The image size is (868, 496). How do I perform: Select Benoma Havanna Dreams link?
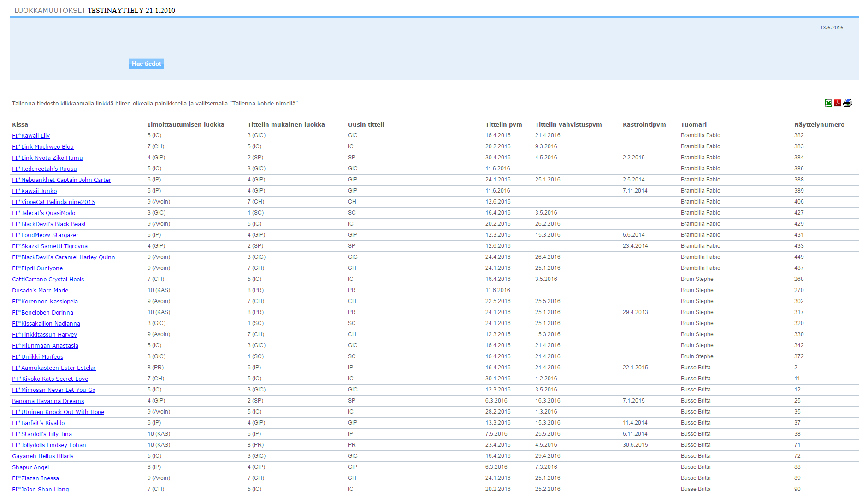[x=48, y=401]
